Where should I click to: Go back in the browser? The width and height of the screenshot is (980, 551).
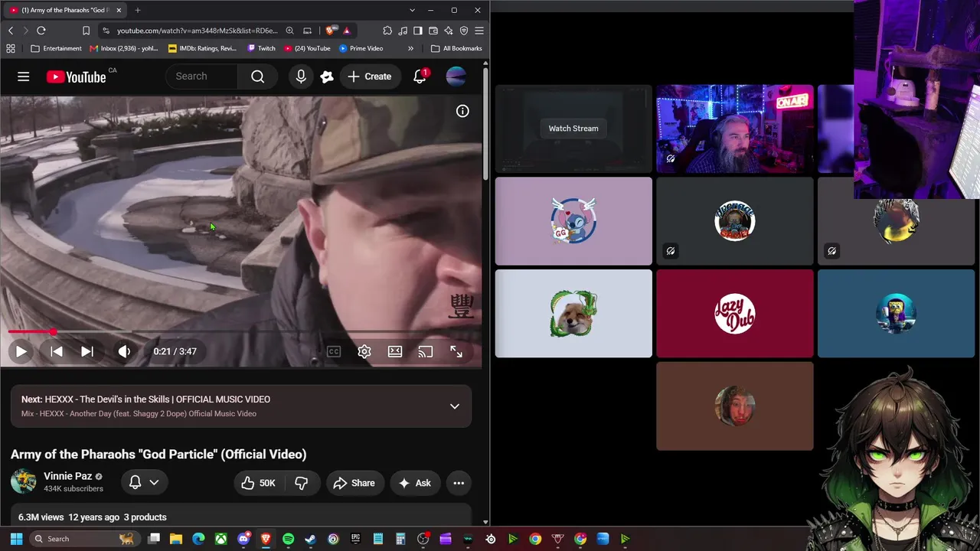pyautogui.click(x=11, y=31)
